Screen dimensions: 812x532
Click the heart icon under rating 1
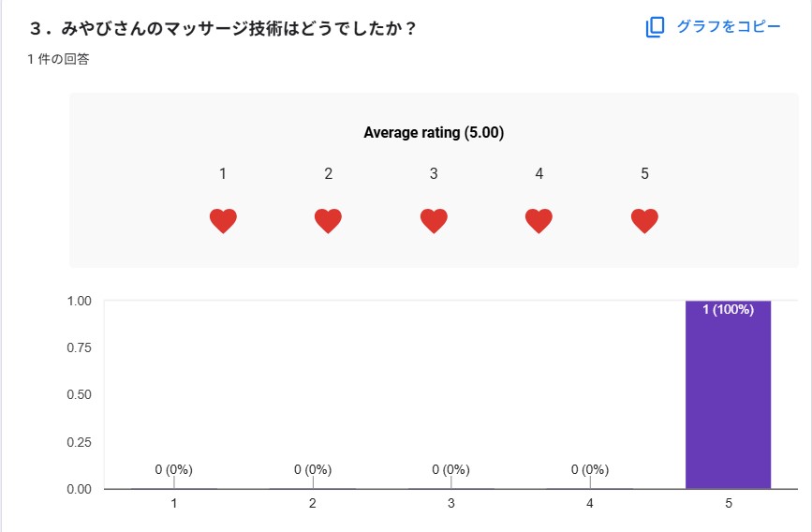coord(223,221)
